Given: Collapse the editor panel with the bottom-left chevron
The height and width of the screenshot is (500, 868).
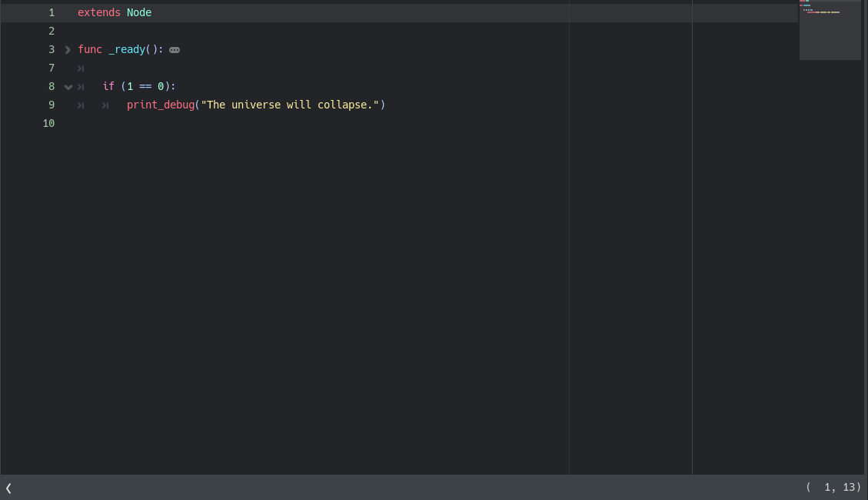Looking at the screenshot, I should click(x=8, y=488).
